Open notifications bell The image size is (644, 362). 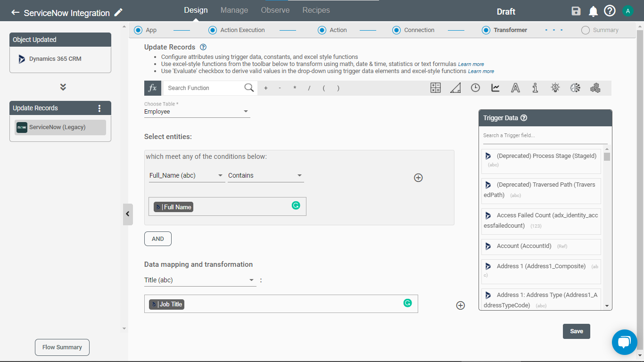click(x=593, y=11)
